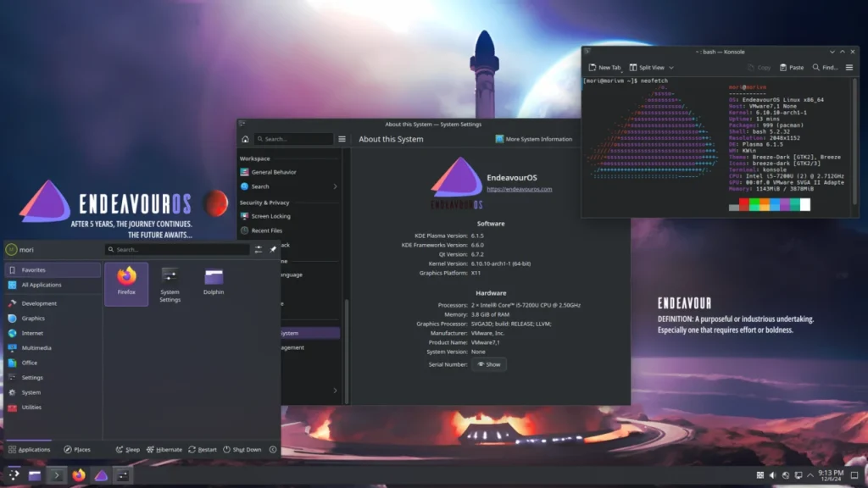The width and height of the screenshot is (868, 488).
Task: Click the application launcher icon on the taskbar
Action: click(14, 474)
